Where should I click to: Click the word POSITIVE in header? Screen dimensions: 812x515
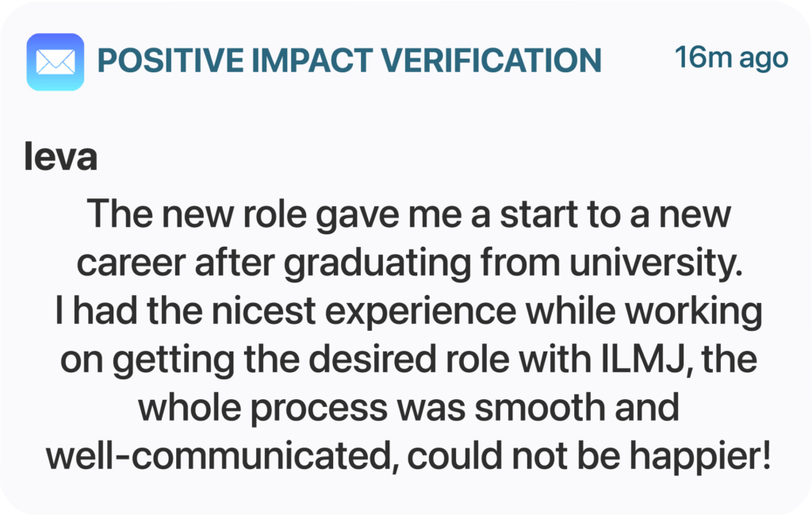(x=170, y=60)
